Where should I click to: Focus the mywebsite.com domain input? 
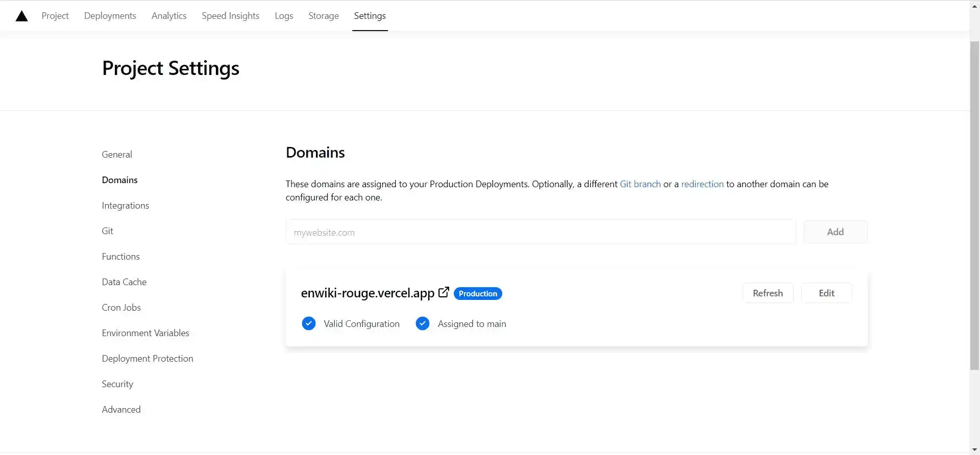(541, 232)
